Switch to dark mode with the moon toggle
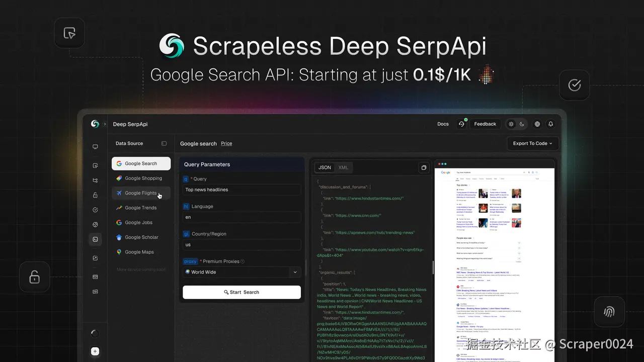The image size is (644, 362). click(x=522, y=124)
